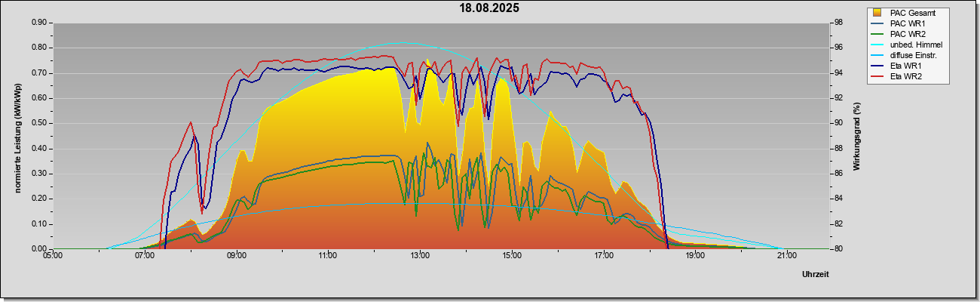Image resolution: width=980 pixels, height=302 pixels.
Task: Click the 0.50 left axis value
Action: (x=38, y=123)
